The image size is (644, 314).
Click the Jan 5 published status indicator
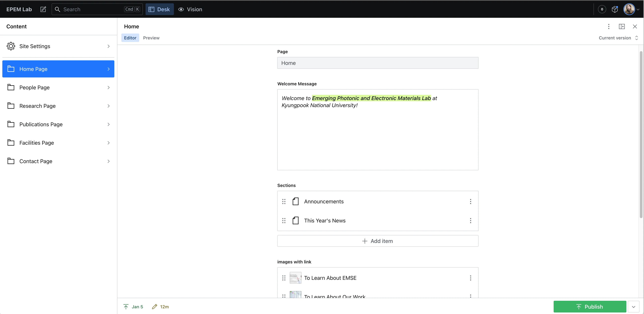point(133,307)
